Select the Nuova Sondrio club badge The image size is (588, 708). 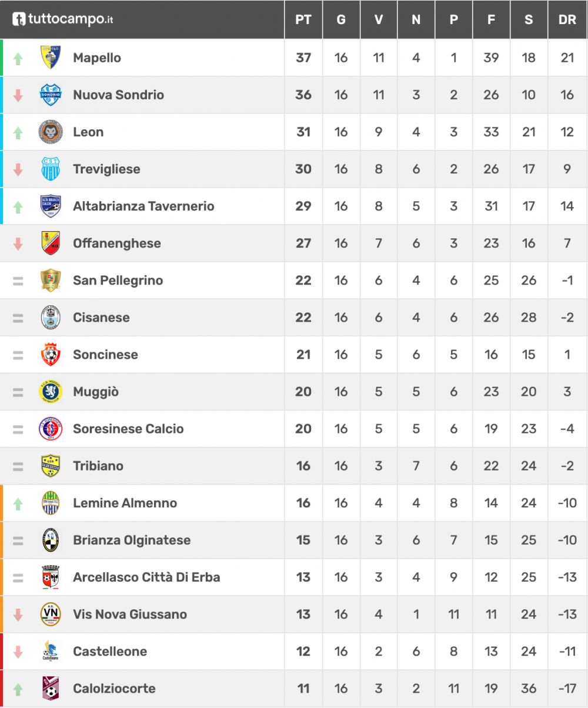(x=51, y=95)
